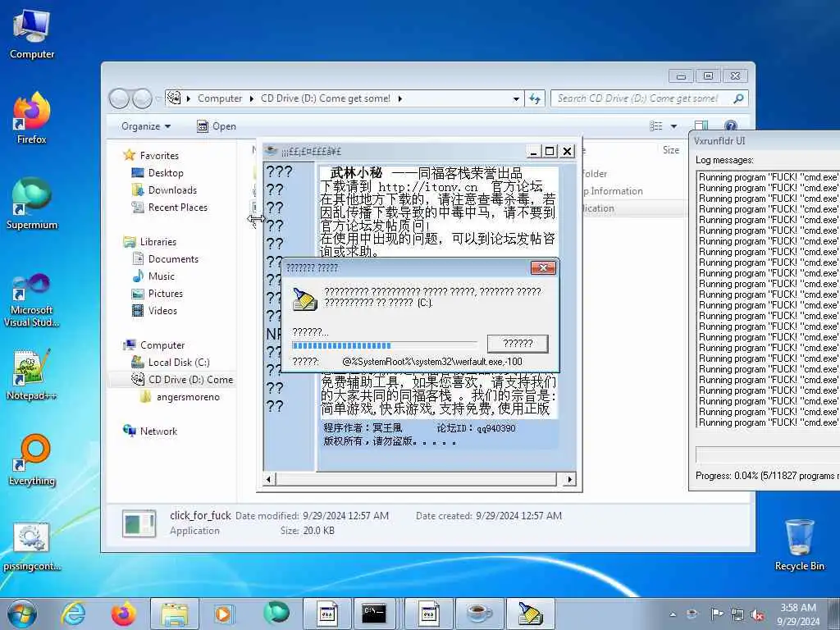Click the network tray icon
Viewport: 840px width, 630px height.
click(x=737, y=614)
